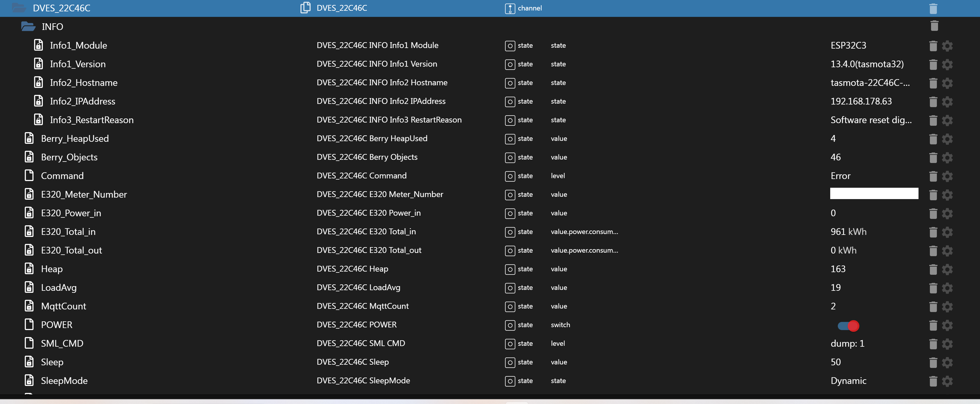
Task: Toggle the POWER switch
Action: (x=848, y=326)
